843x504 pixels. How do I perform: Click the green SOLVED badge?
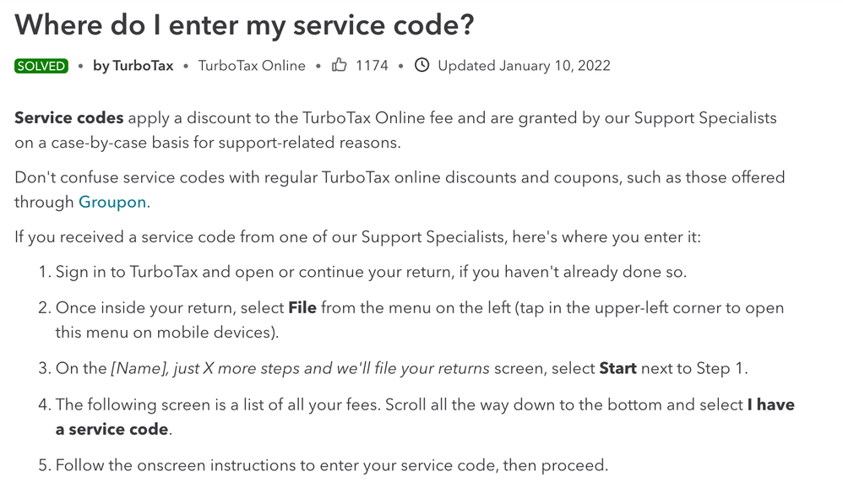click(x=41, y=66)
